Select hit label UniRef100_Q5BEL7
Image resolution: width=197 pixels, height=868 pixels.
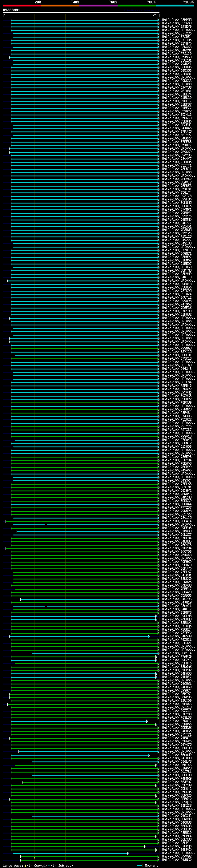[x=177, y=589]
